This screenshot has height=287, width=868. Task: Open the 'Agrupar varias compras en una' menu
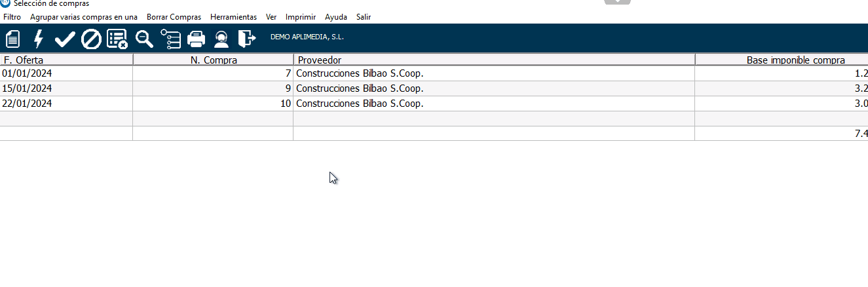tap(84, 17)
